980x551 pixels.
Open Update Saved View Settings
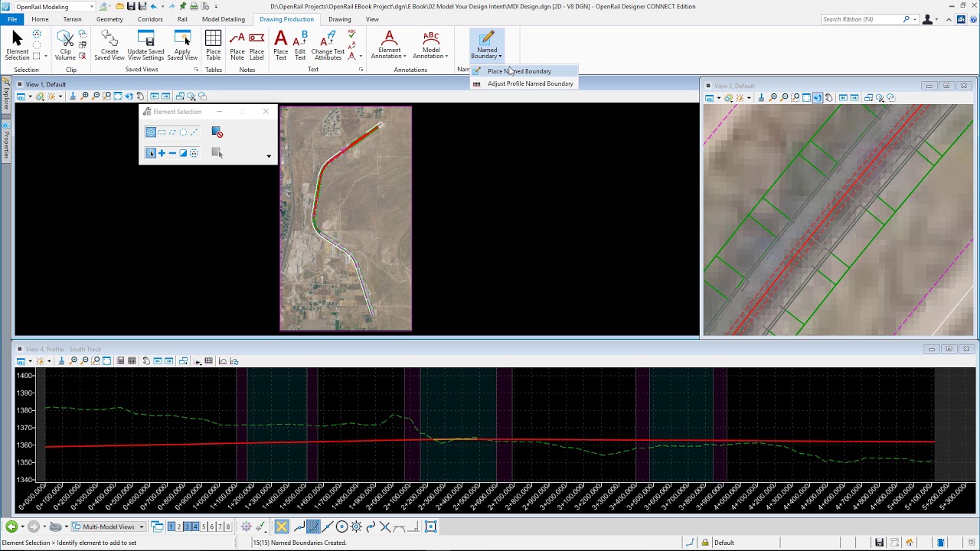145,46
